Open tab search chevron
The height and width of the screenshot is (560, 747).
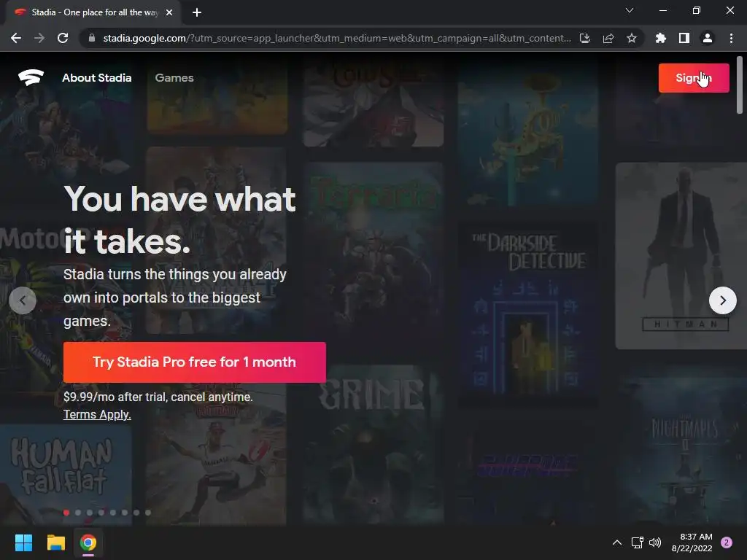[x=630, y=10]
